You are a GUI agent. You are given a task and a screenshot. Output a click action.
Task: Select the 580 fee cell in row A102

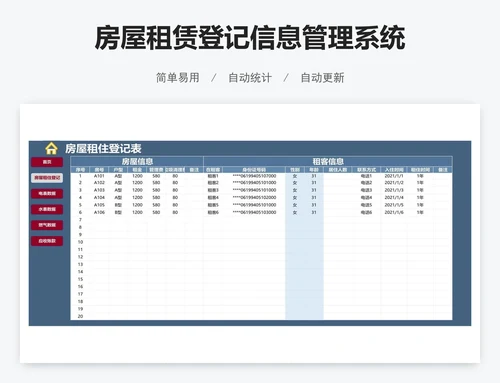tap(156, 183)
